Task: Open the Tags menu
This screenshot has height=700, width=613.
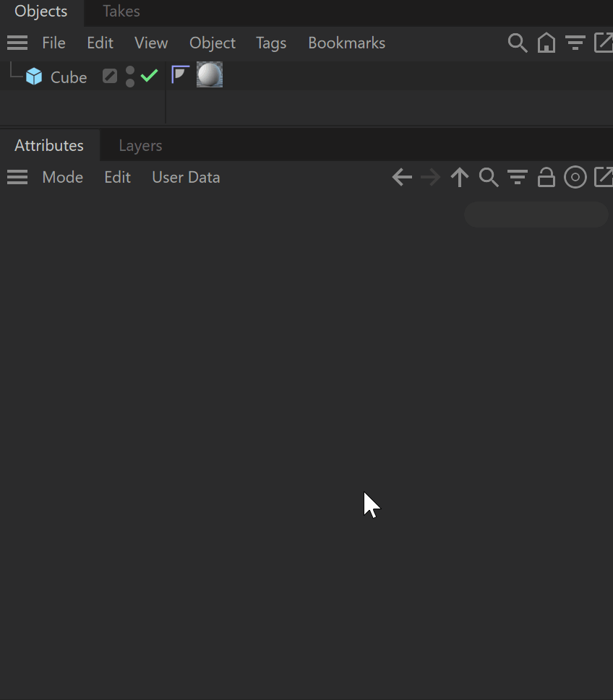Action: coord(271,43)
